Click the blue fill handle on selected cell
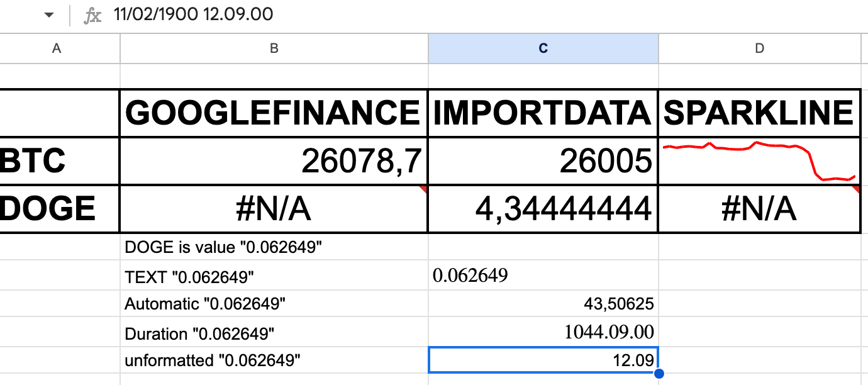 click(658, 373)
